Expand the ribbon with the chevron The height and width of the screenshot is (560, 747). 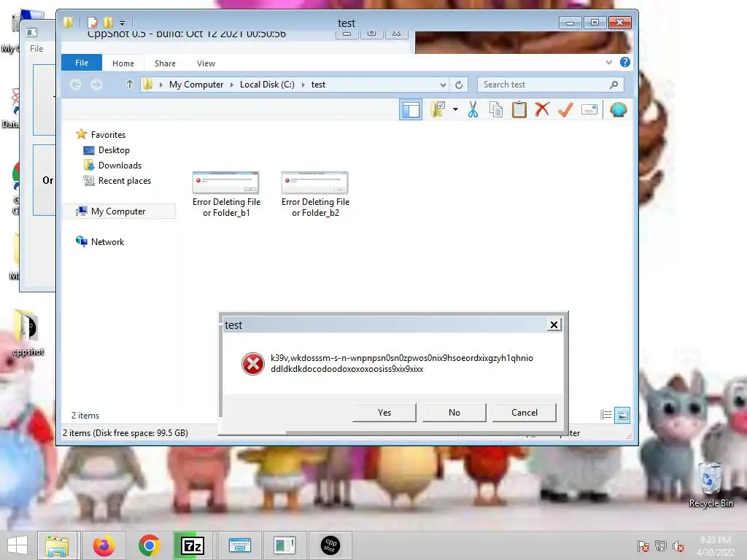click(609, 63)
